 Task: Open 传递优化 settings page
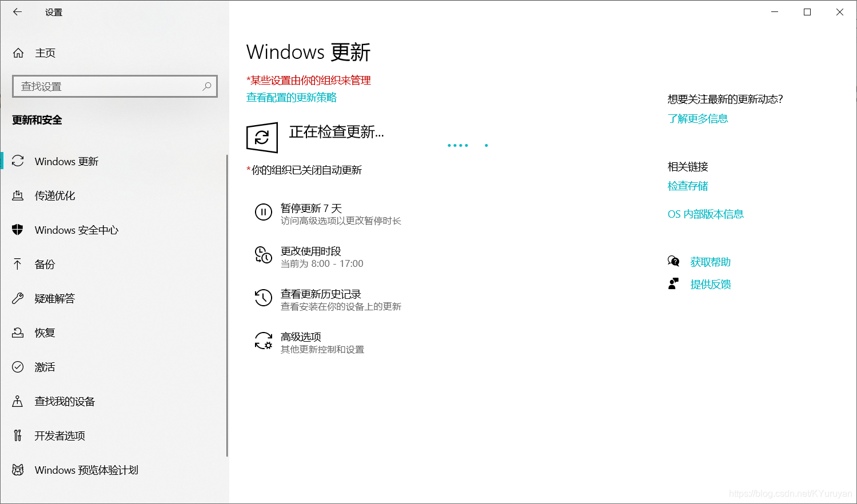coord(113,195)
